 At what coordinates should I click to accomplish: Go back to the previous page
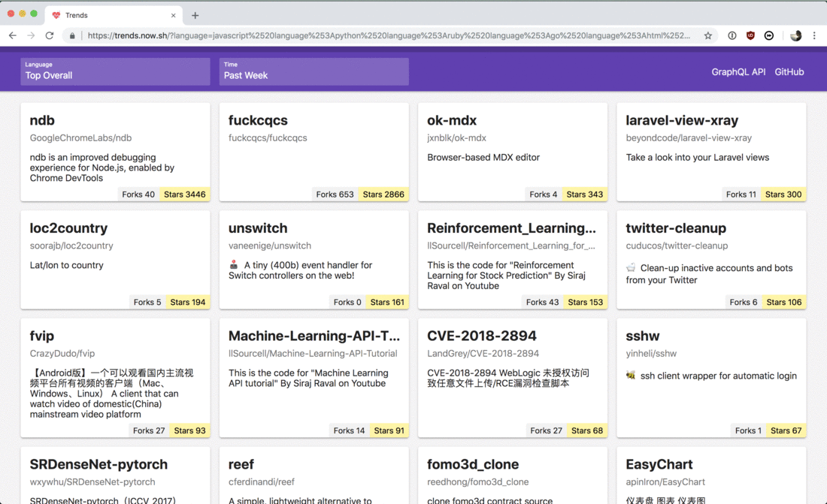(x=13, y=35)
